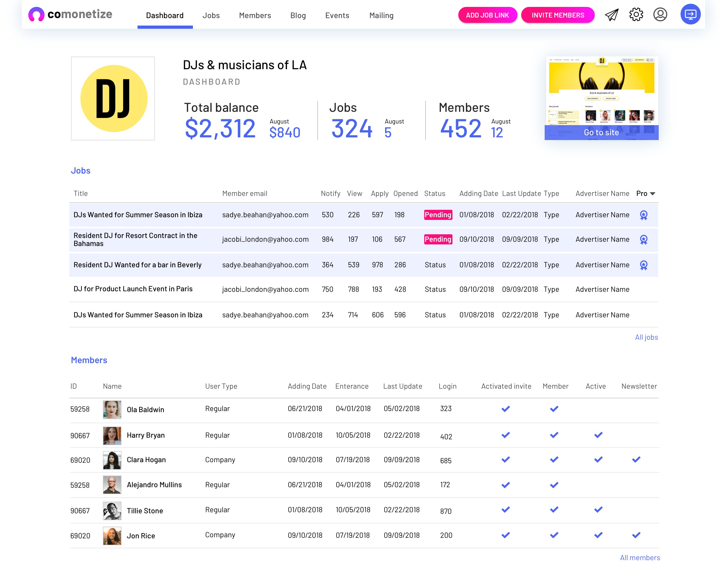Click the yellow DJ community logo
This screenshot has width=728, height=582.
(x=114, y=99)
